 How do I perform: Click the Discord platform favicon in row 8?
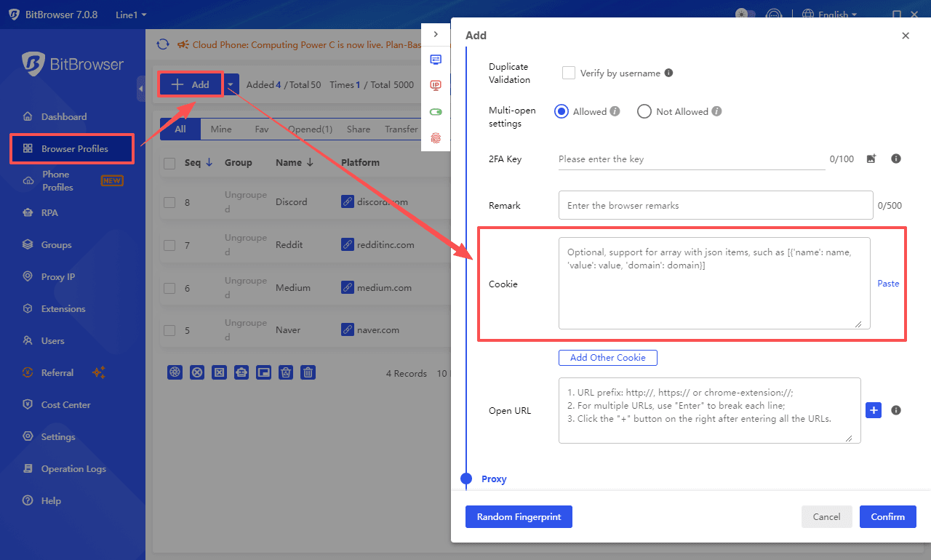pos(348,201)
